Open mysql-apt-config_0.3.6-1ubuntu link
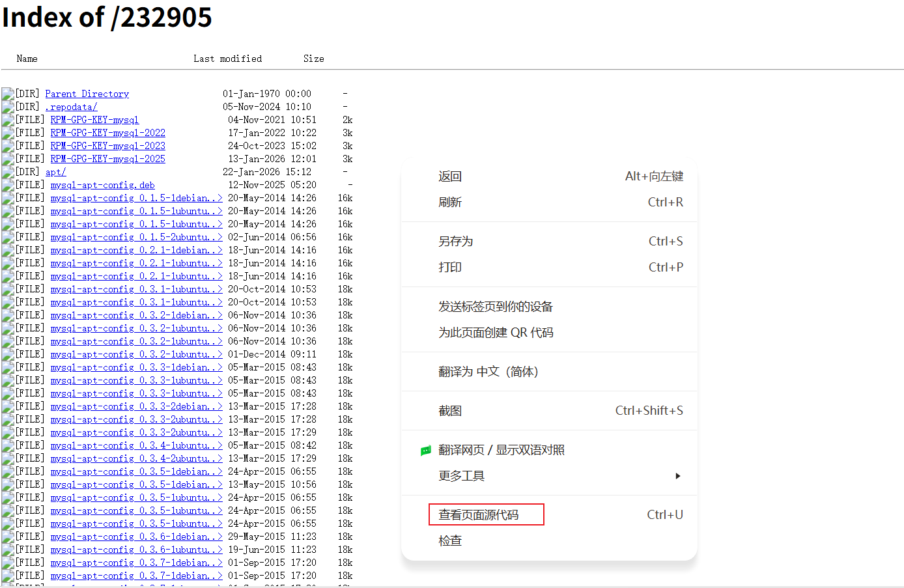The image size is (904, 588). [136, 550]
